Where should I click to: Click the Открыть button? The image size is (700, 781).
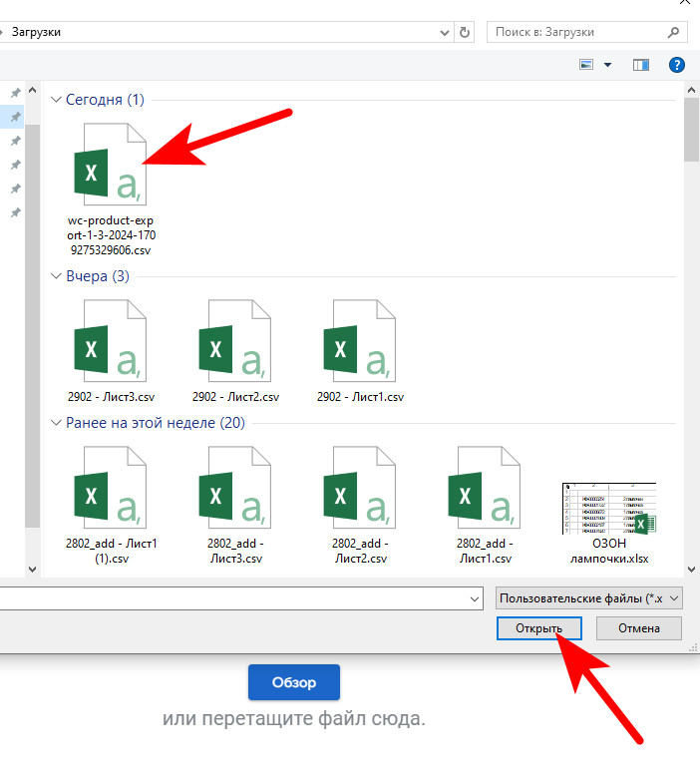click(539, 628)
